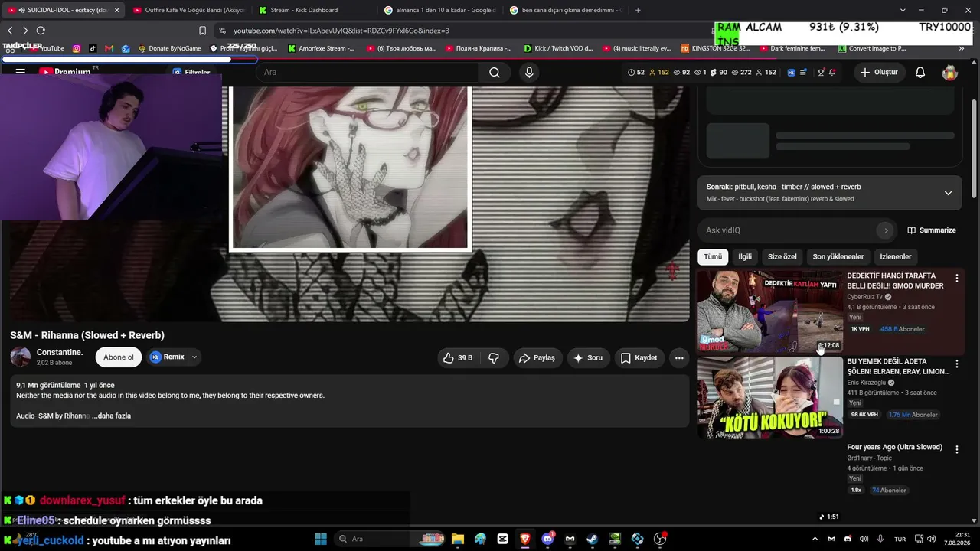Open the YouTube account avatar menu
This screenshot has height=551, width=980.
pyautogui.click(x=949, y=73)
